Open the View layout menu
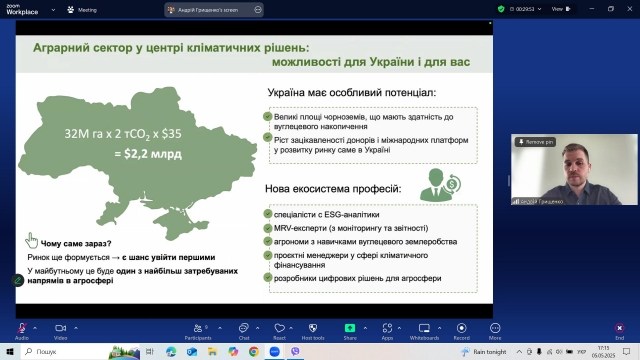 pyautogui.click(x=561, y=9)
